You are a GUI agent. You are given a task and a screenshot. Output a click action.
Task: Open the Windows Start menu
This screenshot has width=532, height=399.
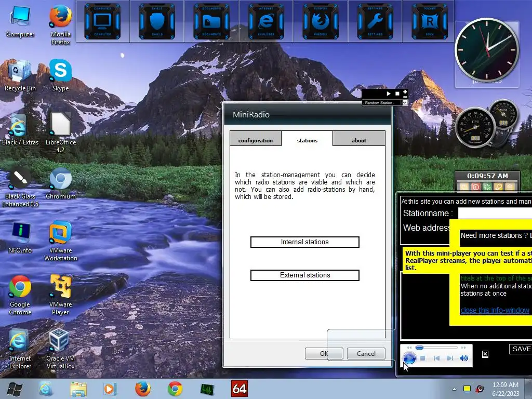coord(14,389)
